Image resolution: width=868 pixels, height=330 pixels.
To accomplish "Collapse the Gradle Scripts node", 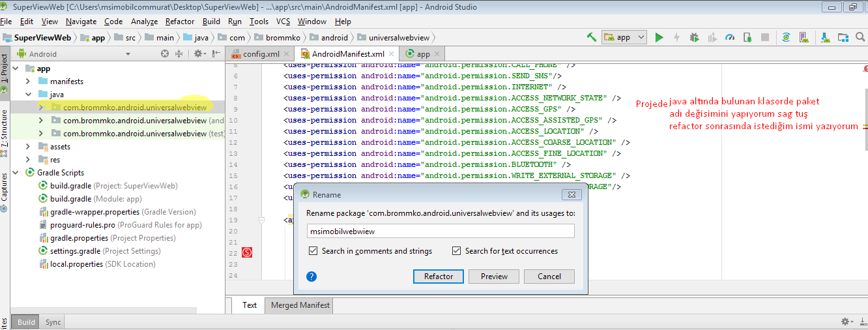I will tap(16, 173).
